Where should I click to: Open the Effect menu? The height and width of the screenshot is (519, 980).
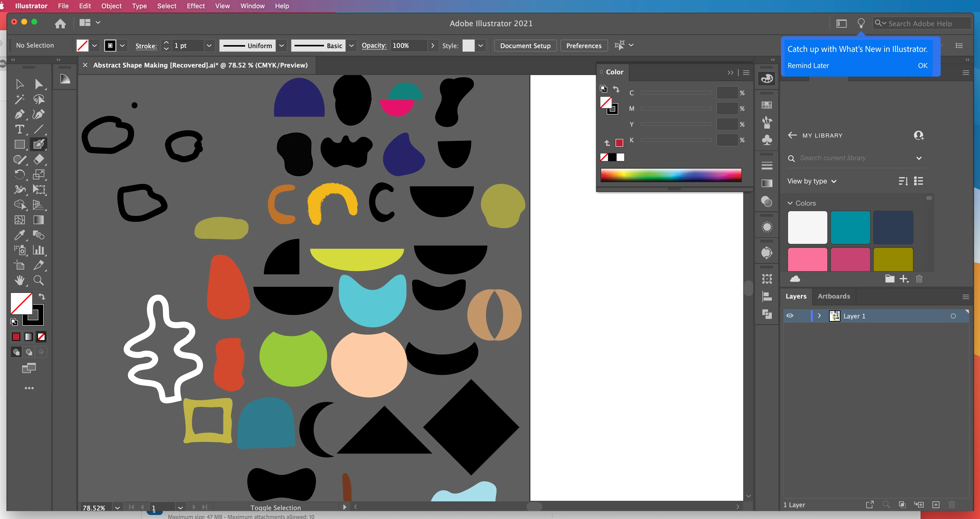point(195,6)
